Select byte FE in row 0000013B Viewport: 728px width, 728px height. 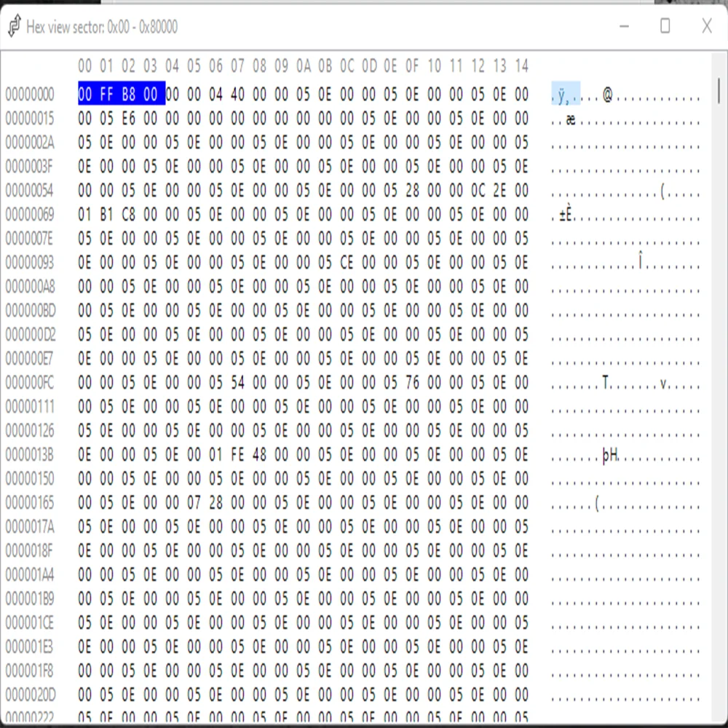tap(238, 455)
